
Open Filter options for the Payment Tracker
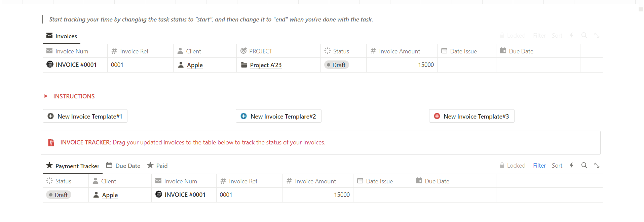[539, 165]
